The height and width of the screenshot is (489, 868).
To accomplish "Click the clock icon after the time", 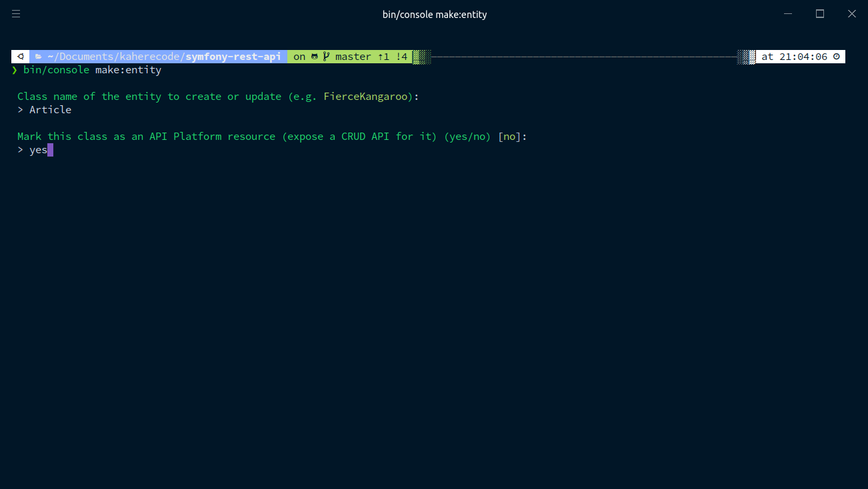I will pos(837,57).
